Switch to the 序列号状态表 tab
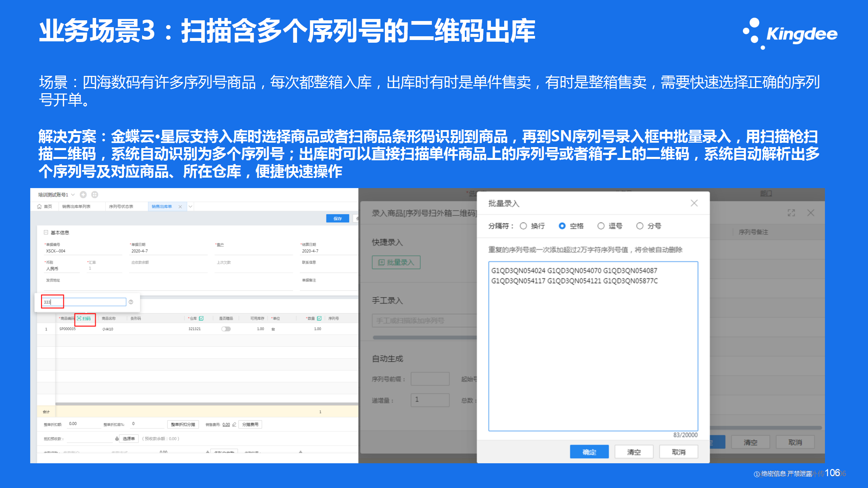868x488 pixels. click(121, 206)
